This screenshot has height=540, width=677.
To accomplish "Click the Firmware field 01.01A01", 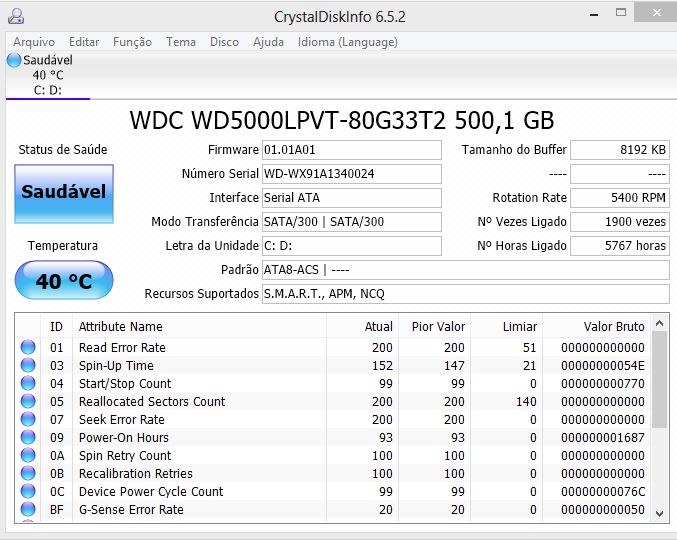I will click(351, 150).
